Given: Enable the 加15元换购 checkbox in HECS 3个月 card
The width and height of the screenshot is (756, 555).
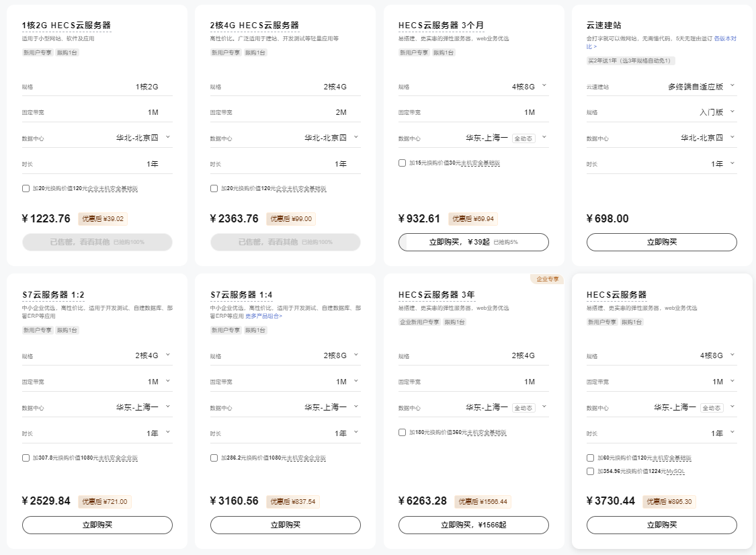Looking at the screenshot, I should tap(402, 163).
